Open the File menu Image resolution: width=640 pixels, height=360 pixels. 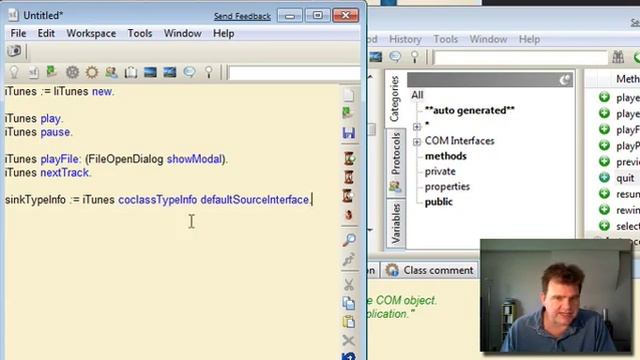[x=18, y=33]
